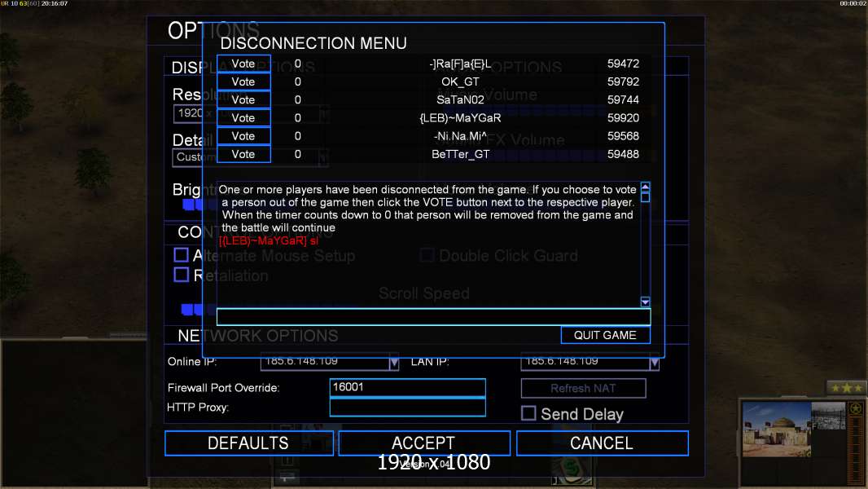Vote to kick BeTTer_GT
868x489 pixels.
tap(243, 154)
